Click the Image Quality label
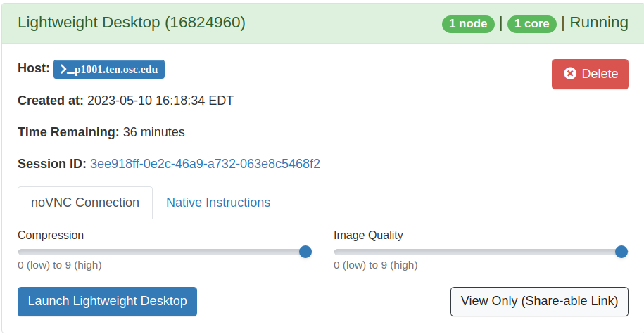 tap(368, 235)
